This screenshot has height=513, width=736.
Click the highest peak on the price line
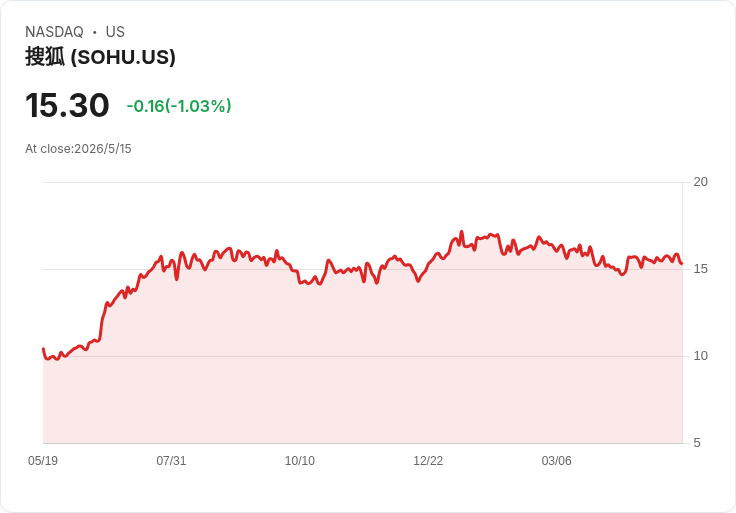click(461, 231)
